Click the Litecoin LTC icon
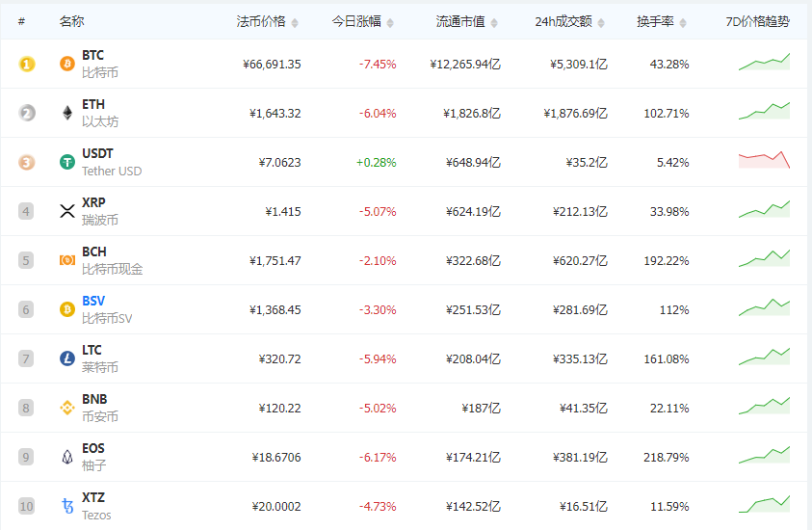This screenshot has height=530, width=812. tap(67, 358)
